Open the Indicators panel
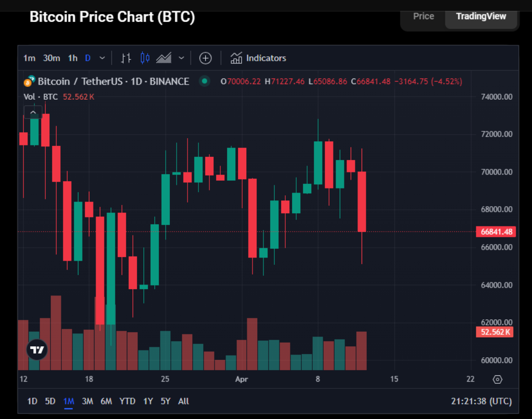This screenshot has height=419, width=532. pos(258,58)
